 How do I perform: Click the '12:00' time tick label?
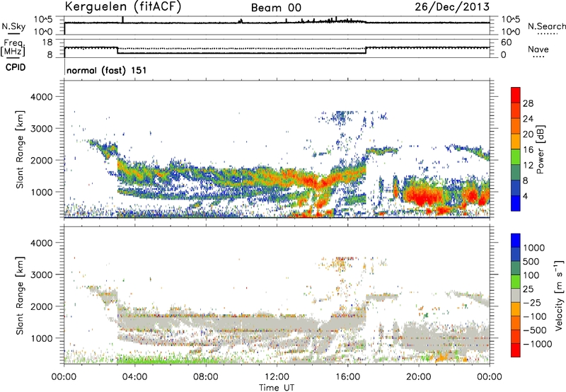tap(277, 377)
